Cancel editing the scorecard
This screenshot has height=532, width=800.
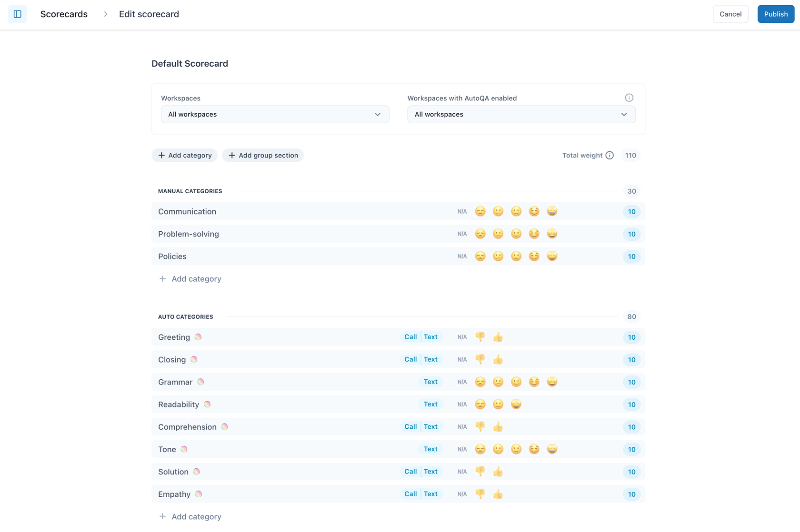pos(730,14)
